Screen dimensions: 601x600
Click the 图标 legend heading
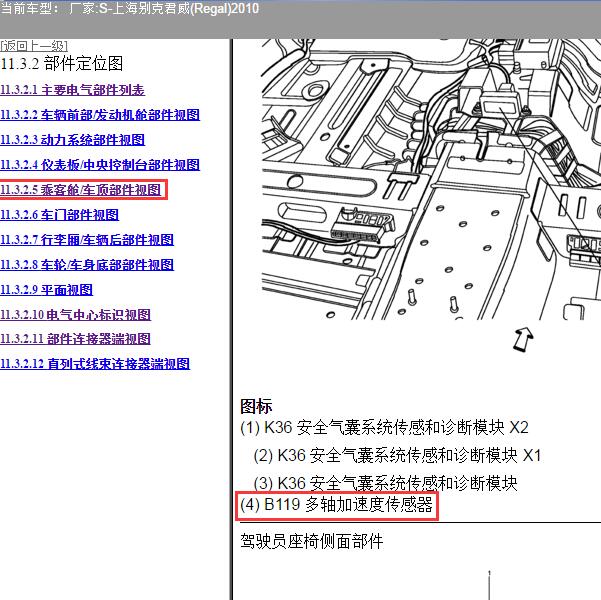(x=256, y=406)
